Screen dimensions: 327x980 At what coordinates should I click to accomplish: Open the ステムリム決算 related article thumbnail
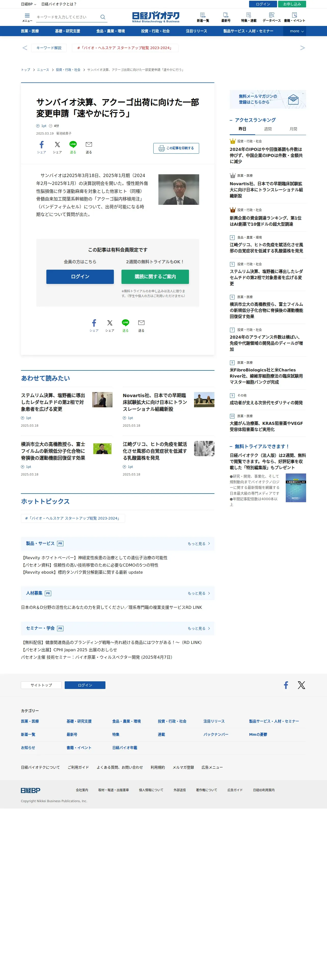point(102,399)
